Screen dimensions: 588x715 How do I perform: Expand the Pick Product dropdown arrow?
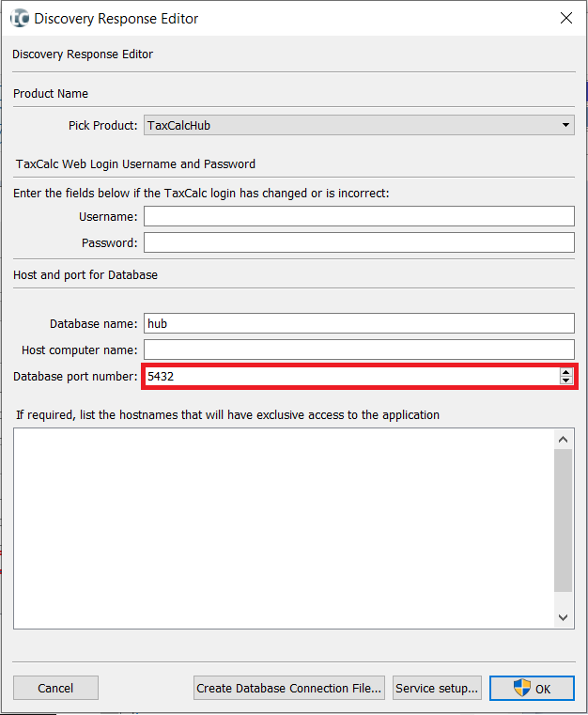click(x=565, y=125)
